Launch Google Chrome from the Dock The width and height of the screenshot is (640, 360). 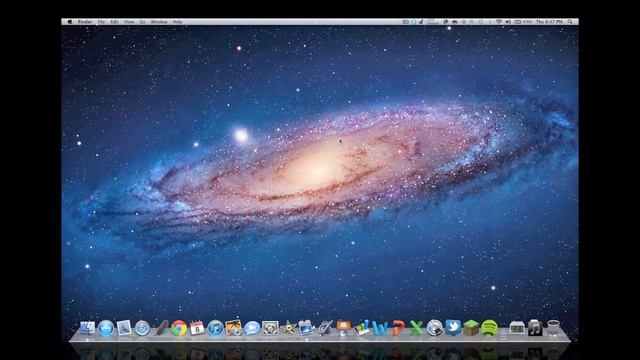click(179, 328)
